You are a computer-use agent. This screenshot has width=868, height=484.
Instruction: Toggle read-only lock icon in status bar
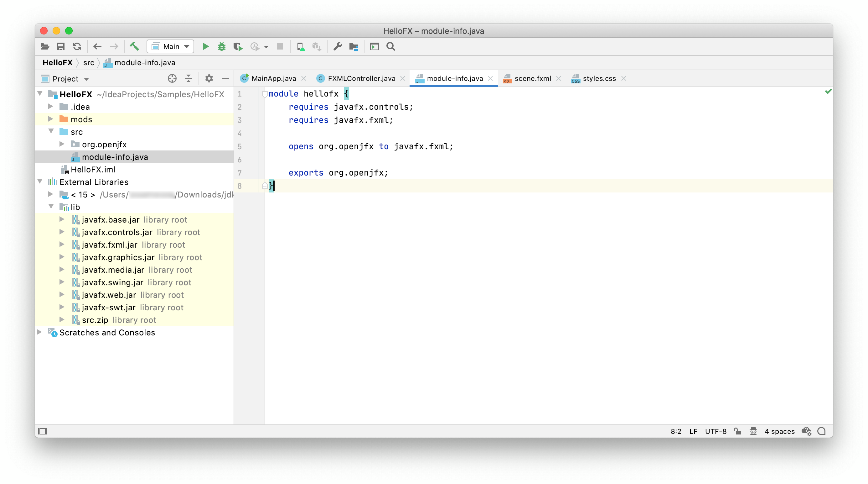pos(738,431)
